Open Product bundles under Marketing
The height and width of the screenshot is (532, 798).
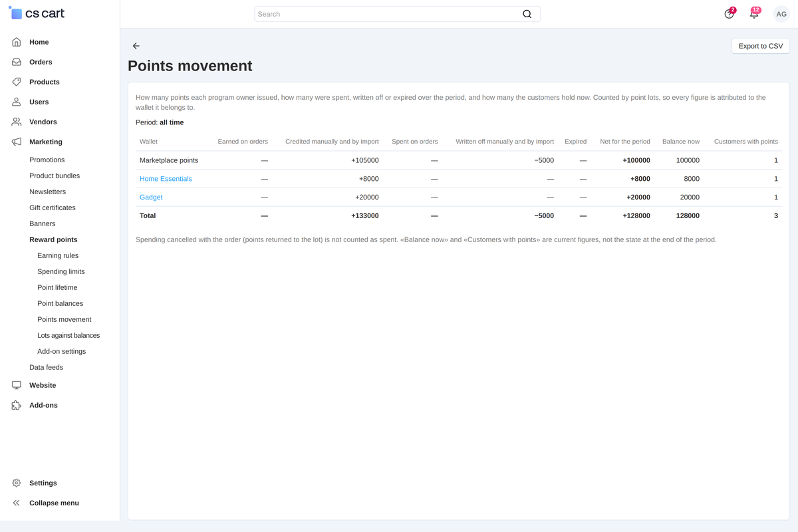pos(55,176)
